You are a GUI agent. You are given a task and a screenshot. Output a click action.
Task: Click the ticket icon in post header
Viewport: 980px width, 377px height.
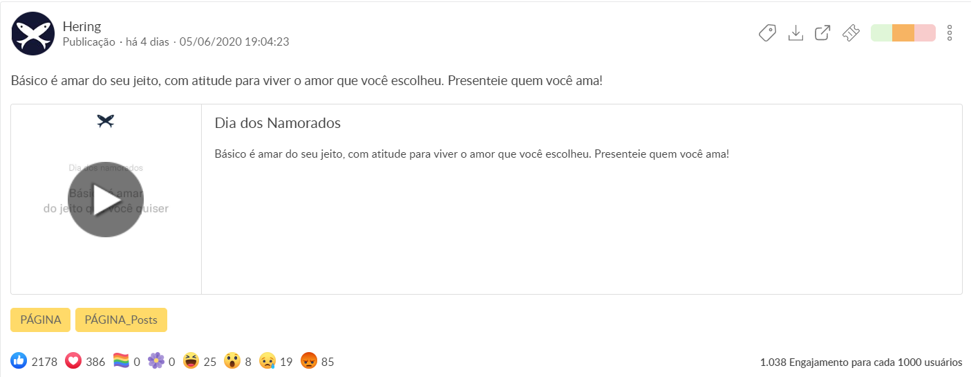click(x=851, y=33)
